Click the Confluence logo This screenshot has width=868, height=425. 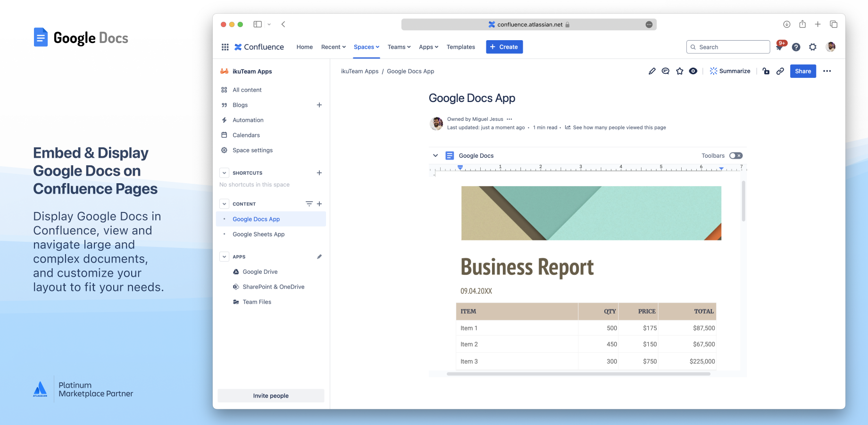click(259, 47)
